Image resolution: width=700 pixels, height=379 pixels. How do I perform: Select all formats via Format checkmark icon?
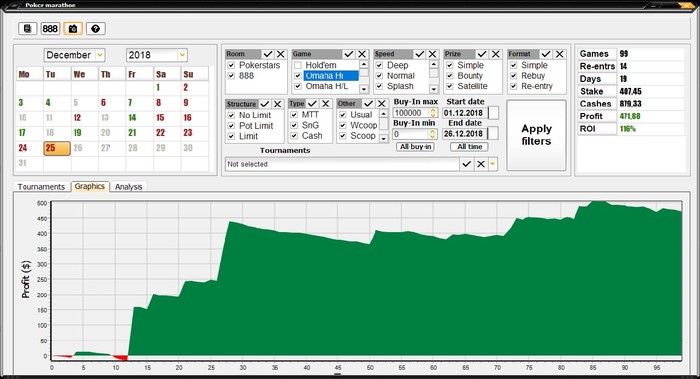click(546, 54)
